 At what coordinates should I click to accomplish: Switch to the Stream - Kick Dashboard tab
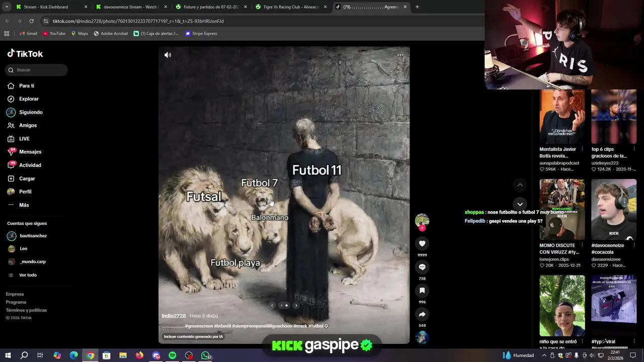tap(51, 7)
